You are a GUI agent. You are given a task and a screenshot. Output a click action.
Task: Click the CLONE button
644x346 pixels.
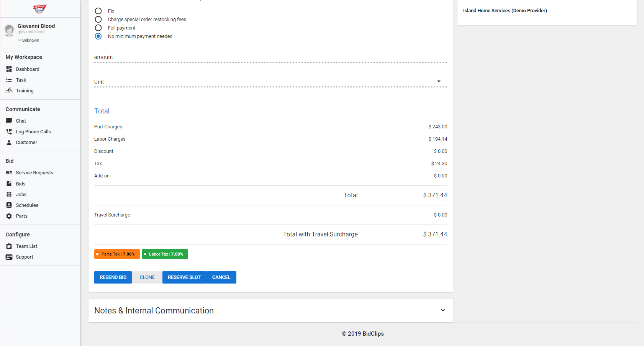147,277
